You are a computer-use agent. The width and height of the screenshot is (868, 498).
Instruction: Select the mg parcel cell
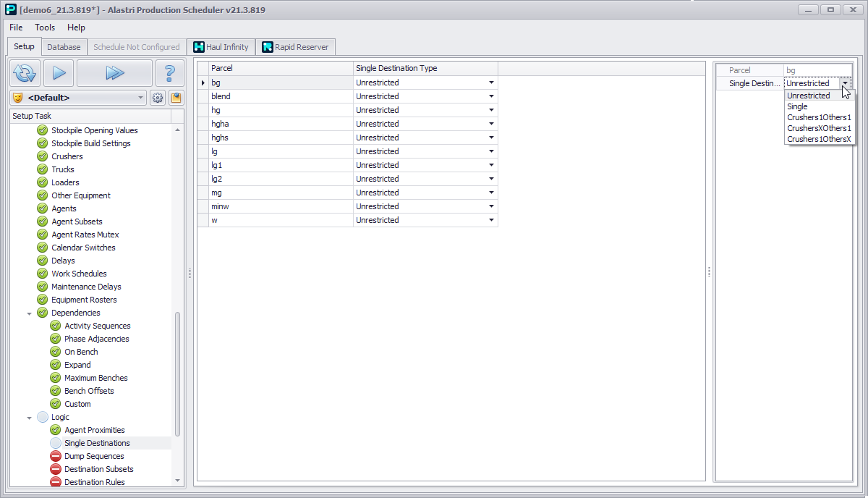click(281, 193)
